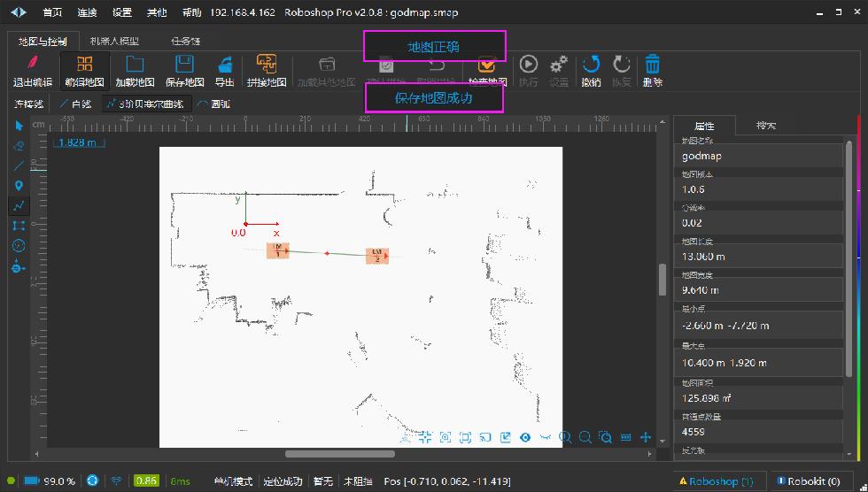Click the center-on-target crosshair icon below map
Screen dimensions: 868x492
[425, 437]
